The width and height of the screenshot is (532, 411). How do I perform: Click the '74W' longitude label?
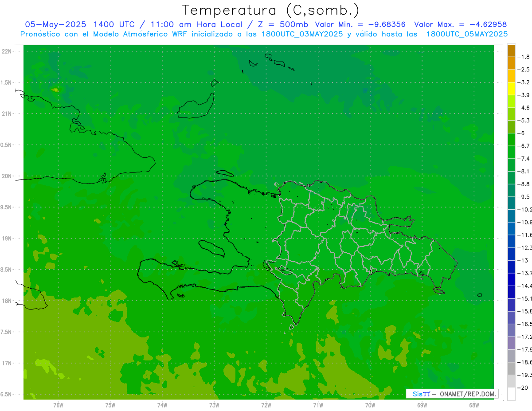[x=162, y=405]
